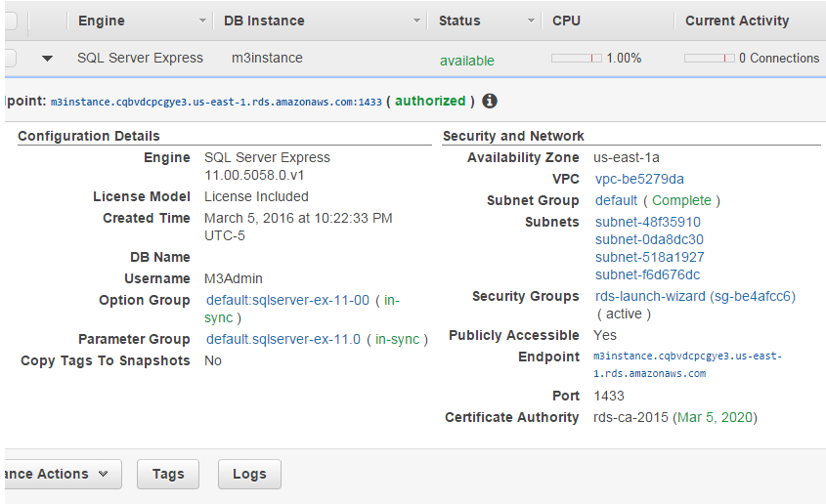Click the 'm3instance' DB instance name

pyautogui.click(x=267, y=58)
